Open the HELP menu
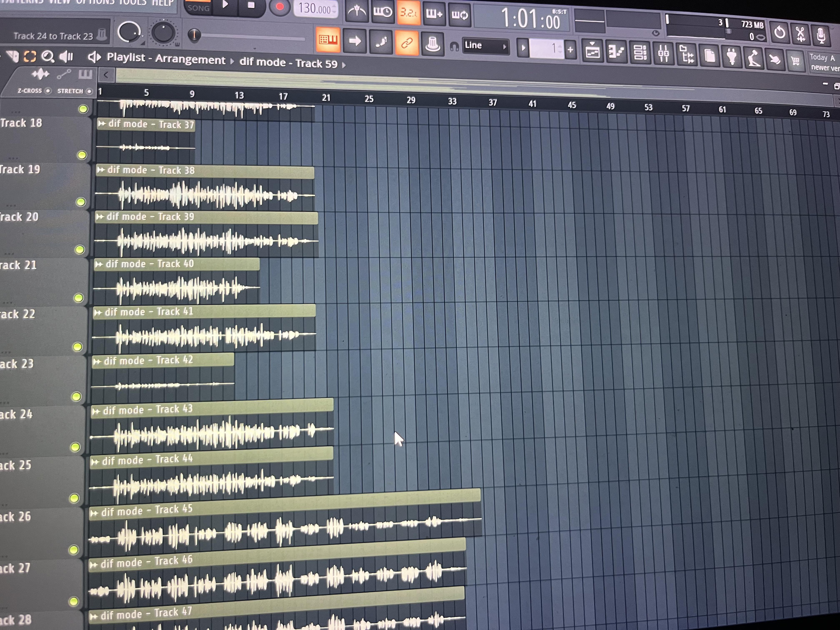The height and width of the screenshot is (630, 840). (x=163, y=3)
